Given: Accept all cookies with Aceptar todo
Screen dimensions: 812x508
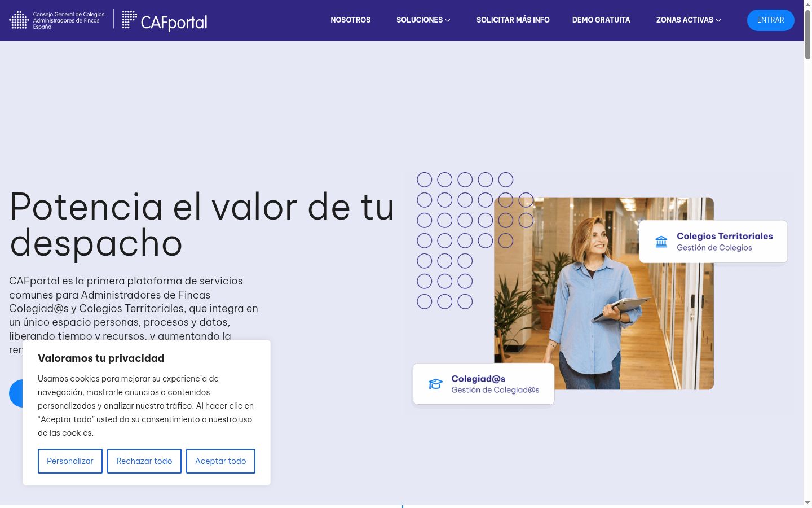Looking at the screenshot, I should point(220,461).
